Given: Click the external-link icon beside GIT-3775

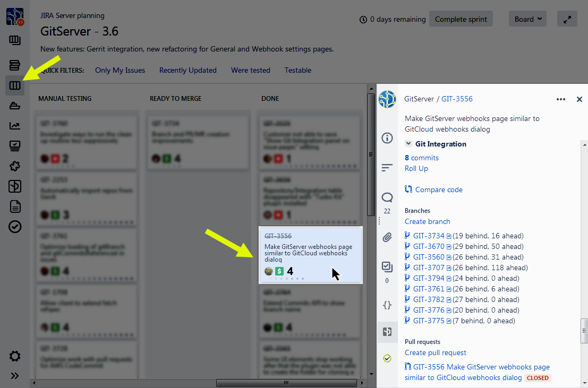Looking at the screenshot, I should 449,321.
